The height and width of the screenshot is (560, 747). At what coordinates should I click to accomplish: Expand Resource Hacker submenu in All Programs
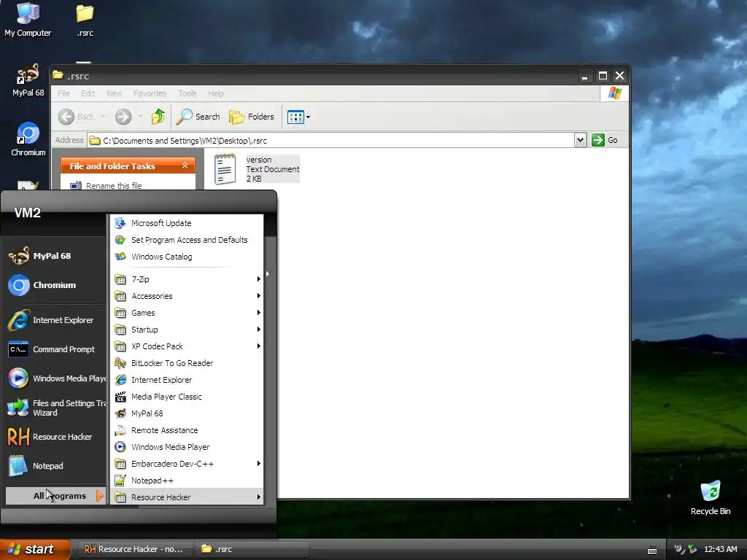point(187,497)
